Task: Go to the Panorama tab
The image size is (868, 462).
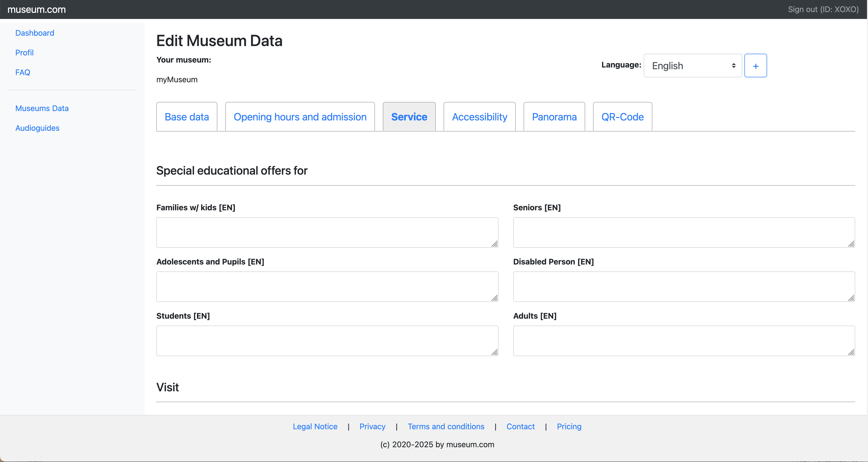Action: [554, 117]
